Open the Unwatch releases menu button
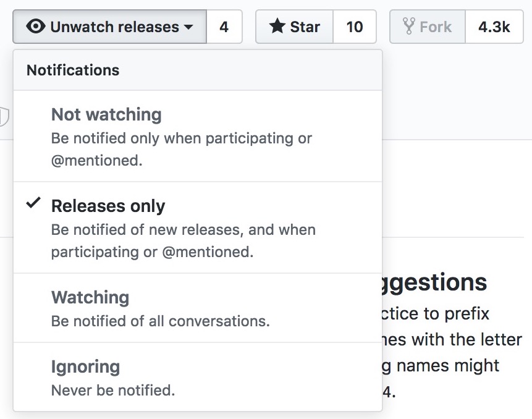This screenshot has height=419, width=532. [109, 27]
